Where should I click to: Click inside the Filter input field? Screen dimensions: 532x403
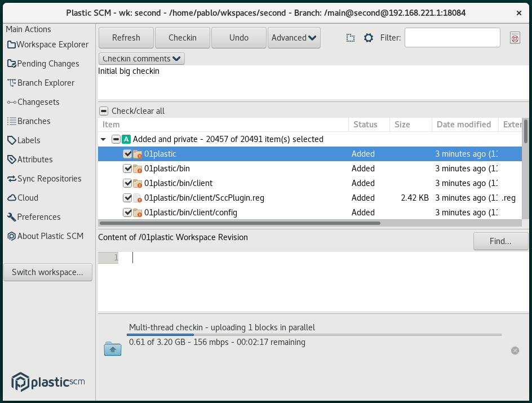point(451,37)
